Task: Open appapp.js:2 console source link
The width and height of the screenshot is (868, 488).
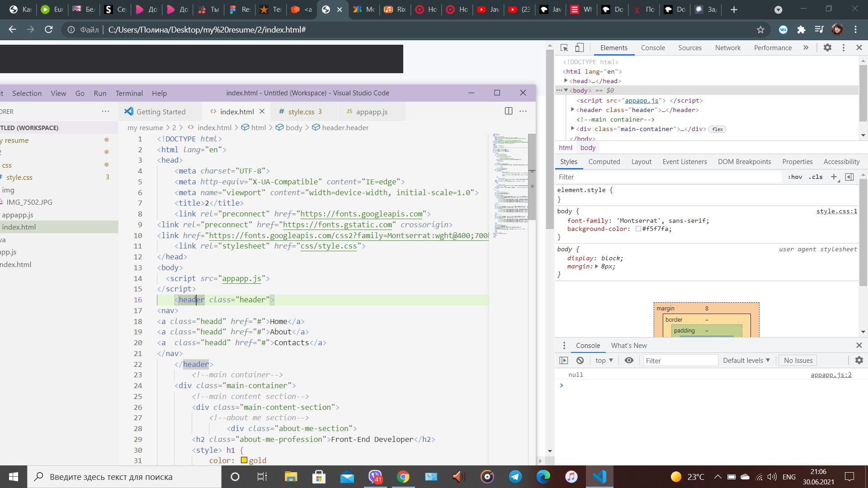Action: (831, 375)
